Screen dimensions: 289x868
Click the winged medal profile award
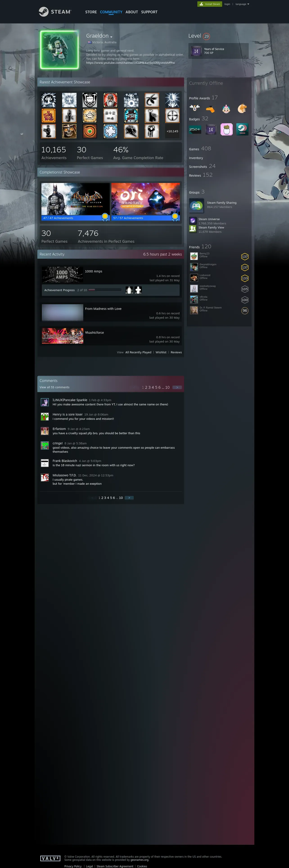coord(194,108)
